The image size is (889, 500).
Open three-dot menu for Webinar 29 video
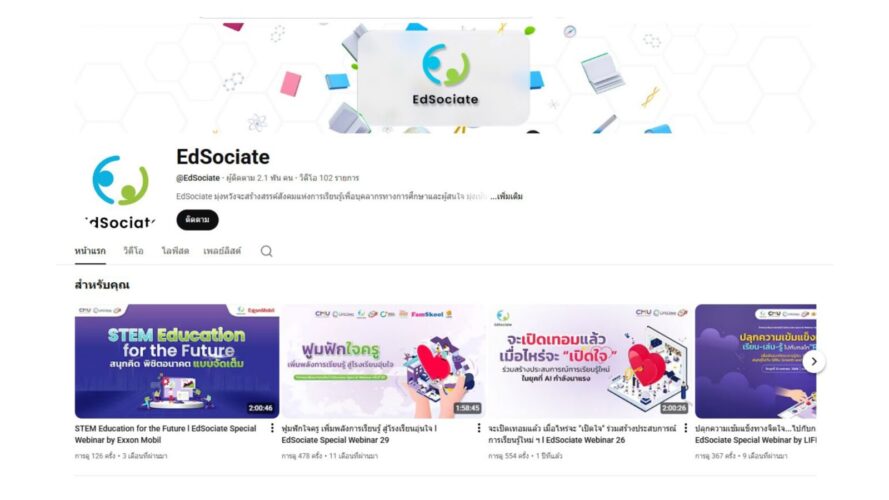click(x=479, y=428)
